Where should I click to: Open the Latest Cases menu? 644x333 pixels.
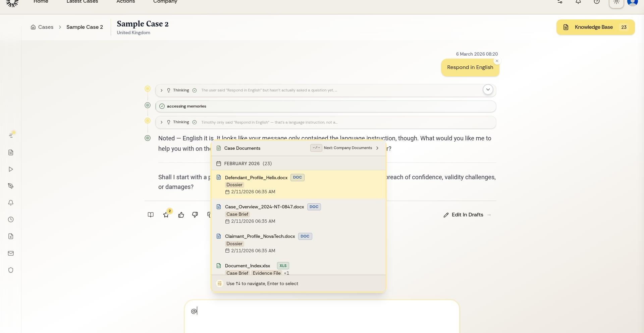click(x=82, y=2)
